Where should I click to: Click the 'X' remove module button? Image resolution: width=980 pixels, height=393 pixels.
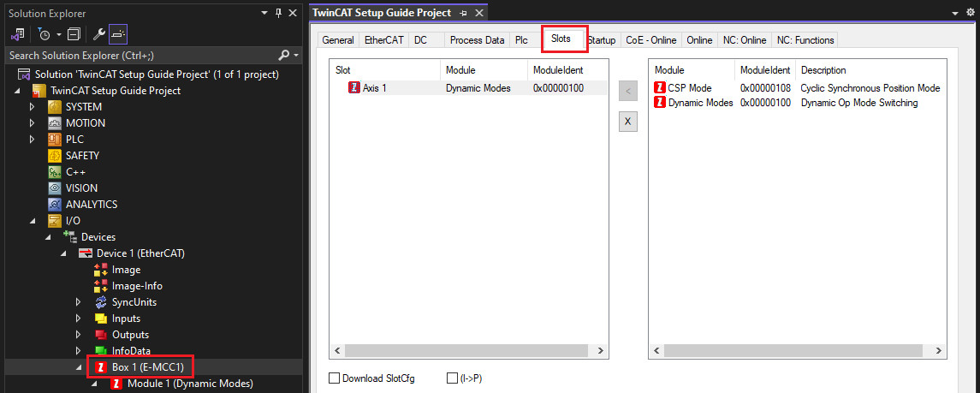point(628,122)
